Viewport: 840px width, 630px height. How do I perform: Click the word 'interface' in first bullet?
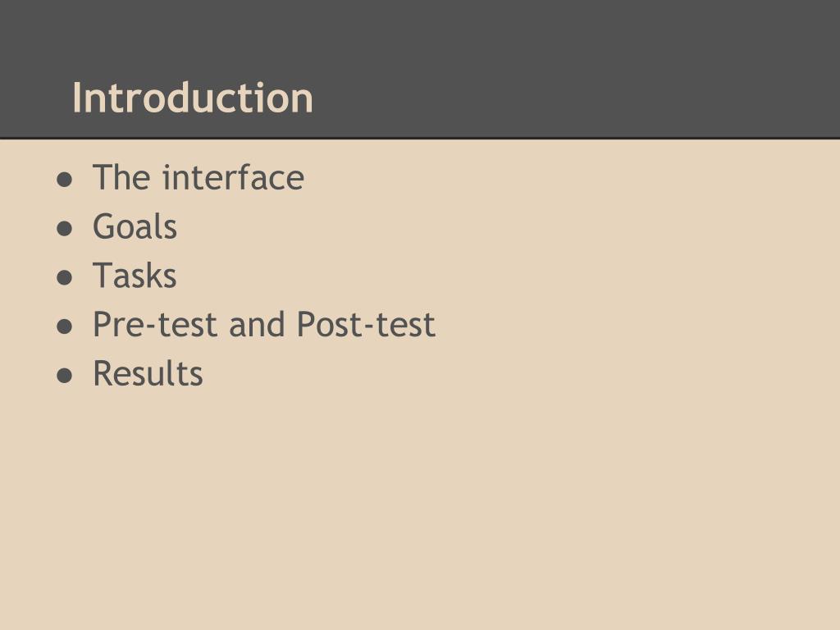click(x=234, y=177)
